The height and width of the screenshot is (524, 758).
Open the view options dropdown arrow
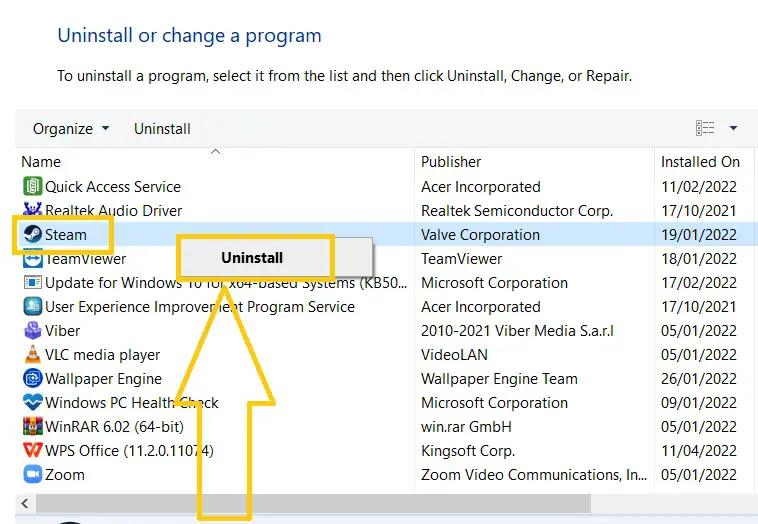coord(733,128)
